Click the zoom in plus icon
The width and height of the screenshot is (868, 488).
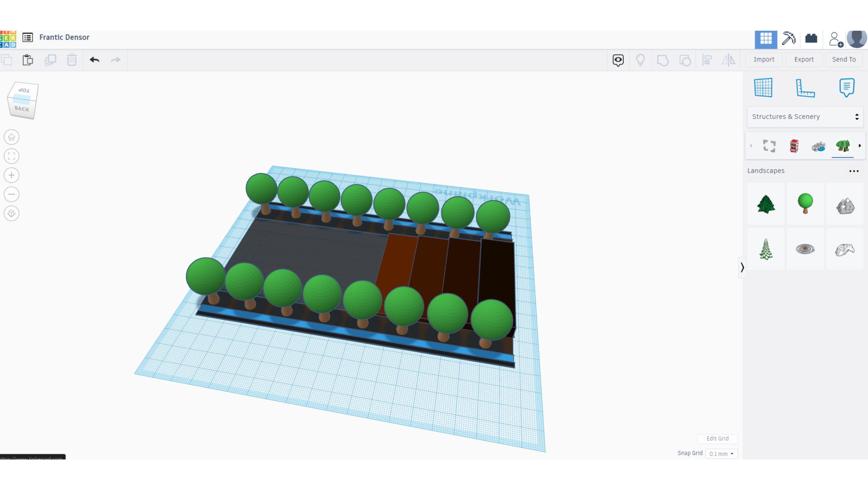point(11,175)
